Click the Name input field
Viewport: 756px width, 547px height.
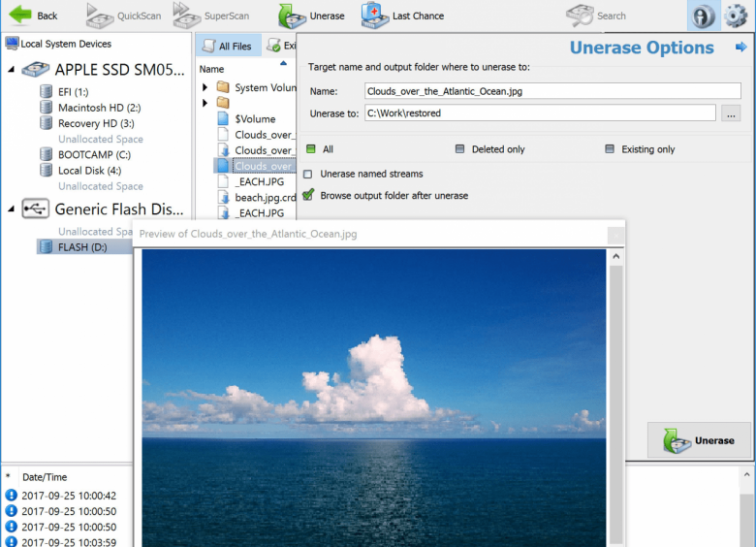pos(552,91)
